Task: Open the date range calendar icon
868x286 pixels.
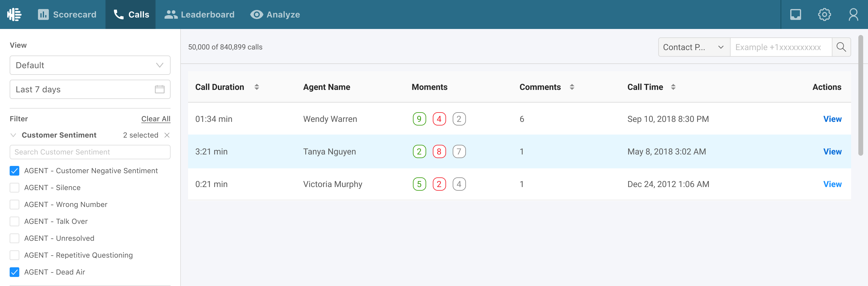Action: pos(159,89)
